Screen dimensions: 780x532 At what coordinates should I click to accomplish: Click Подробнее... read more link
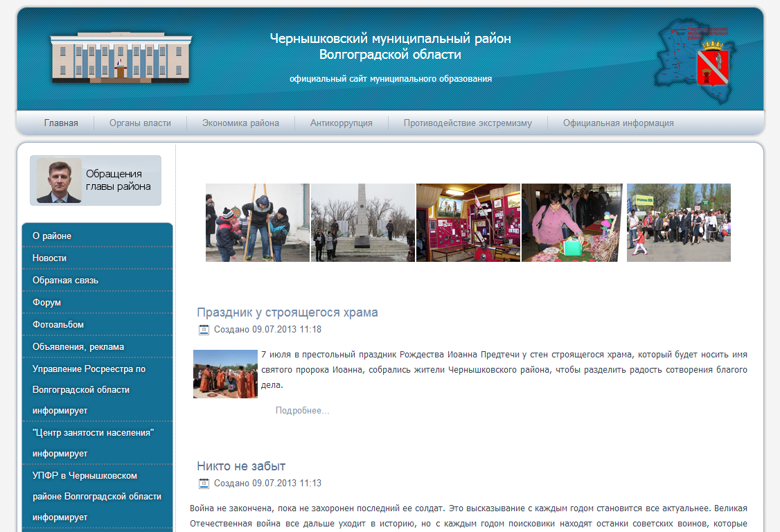[x=303, y=411]
